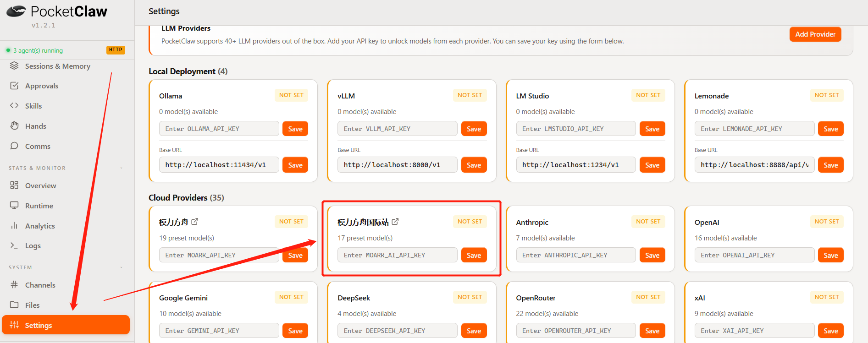Click '3 agent(s) running' status text
Screen dimensions: 868x343
(38, 50)
